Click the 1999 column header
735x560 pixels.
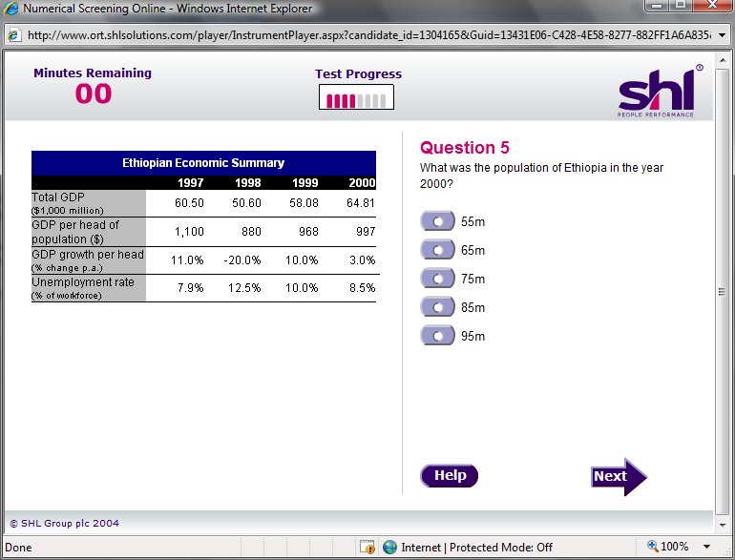point(304,183)
